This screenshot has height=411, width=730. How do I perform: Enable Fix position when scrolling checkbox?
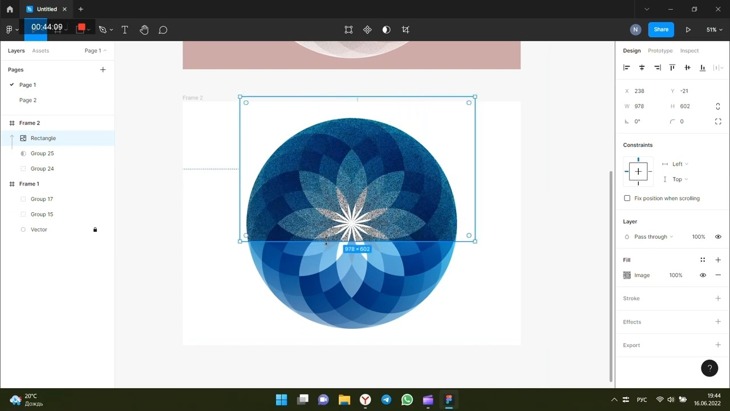click(x=627, y=198)
